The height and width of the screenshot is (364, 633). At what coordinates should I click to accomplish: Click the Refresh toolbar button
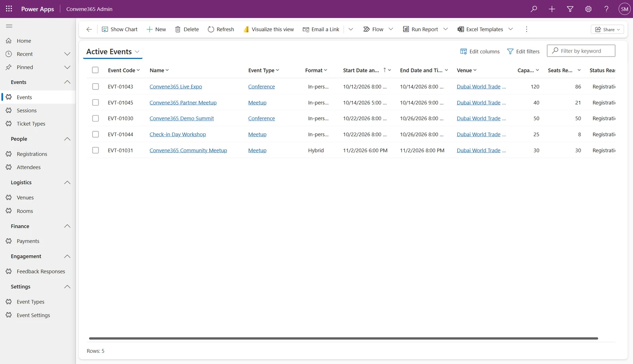(x=221, y=29)
